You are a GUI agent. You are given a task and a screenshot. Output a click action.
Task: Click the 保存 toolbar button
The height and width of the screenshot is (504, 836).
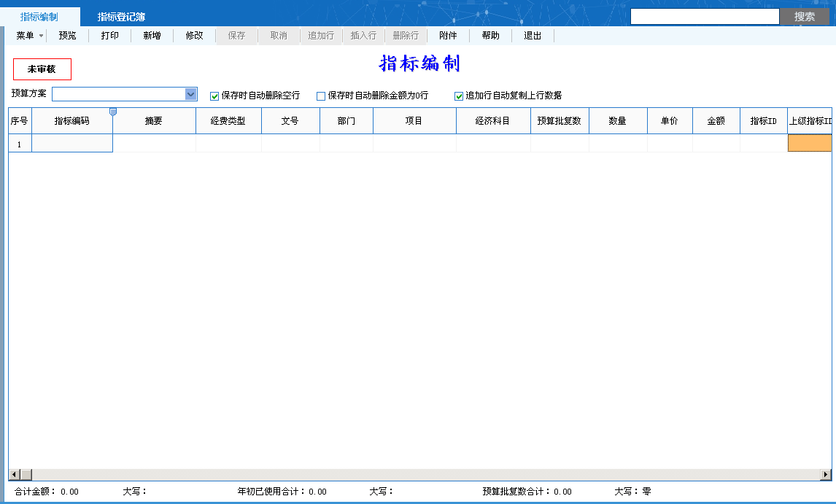pyautogui.click(x=237, y=36)
